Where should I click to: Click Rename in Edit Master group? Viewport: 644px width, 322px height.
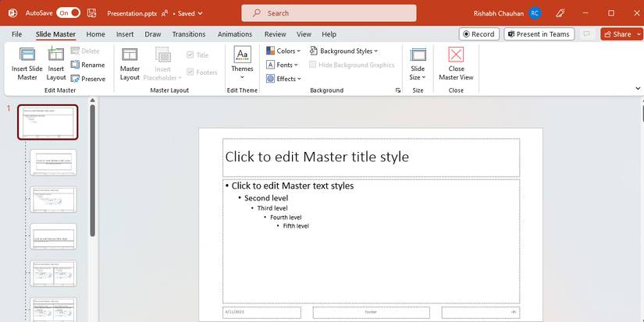coord(87,65)
